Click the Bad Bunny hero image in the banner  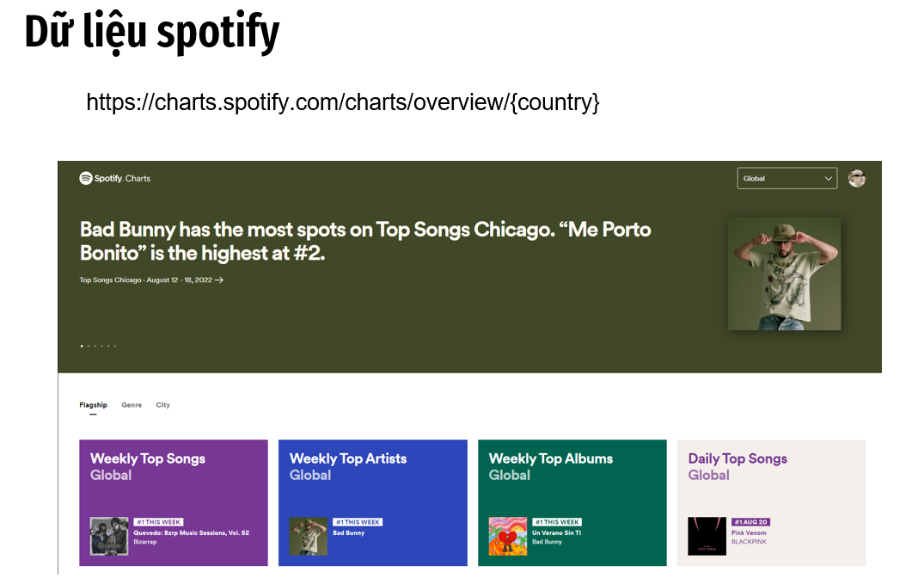click(784, 274)
